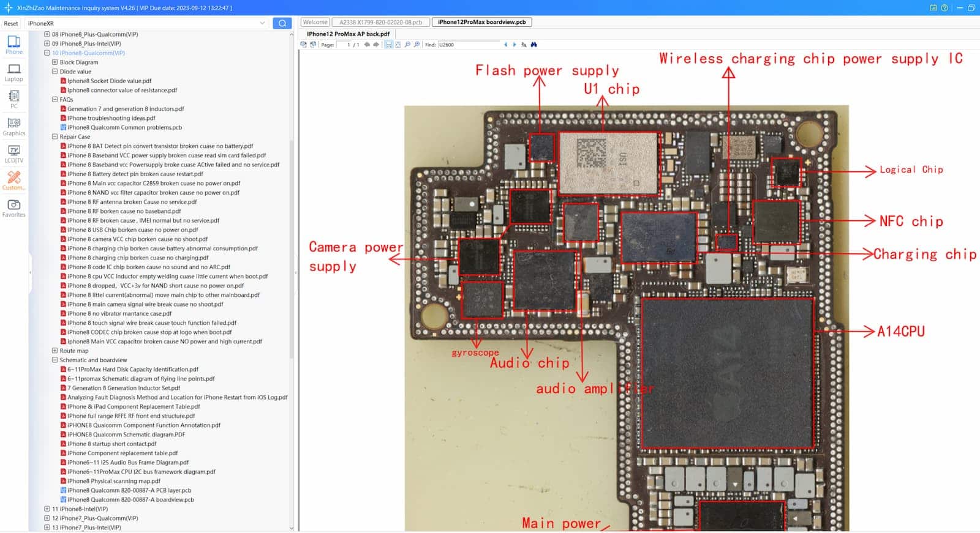Click the blue search button

pos(282,23)
